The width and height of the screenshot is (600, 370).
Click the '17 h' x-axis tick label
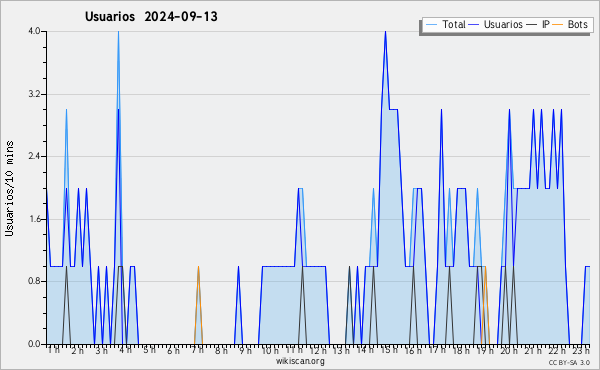pyautogui.click(x=437, y=350)
